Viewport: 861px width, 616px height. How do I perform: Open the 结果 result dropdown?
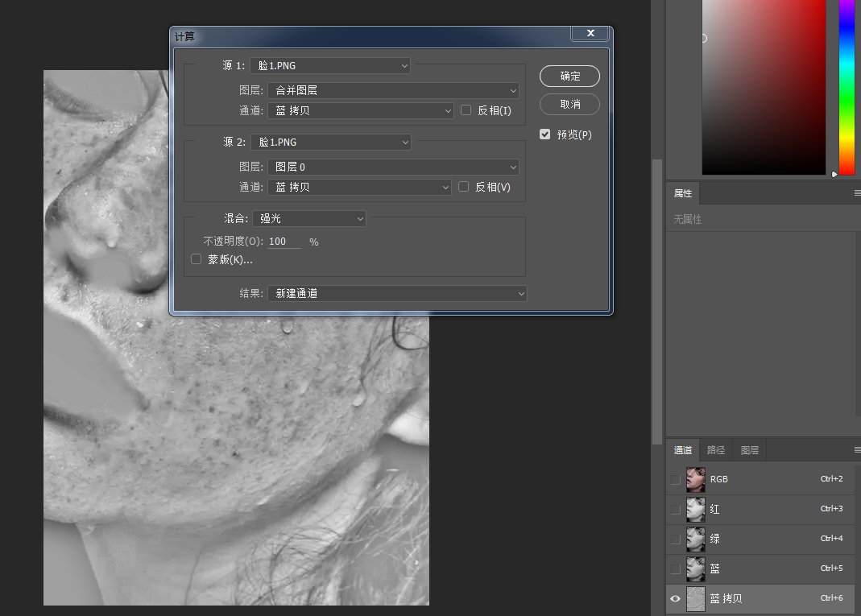click(397, 293)
